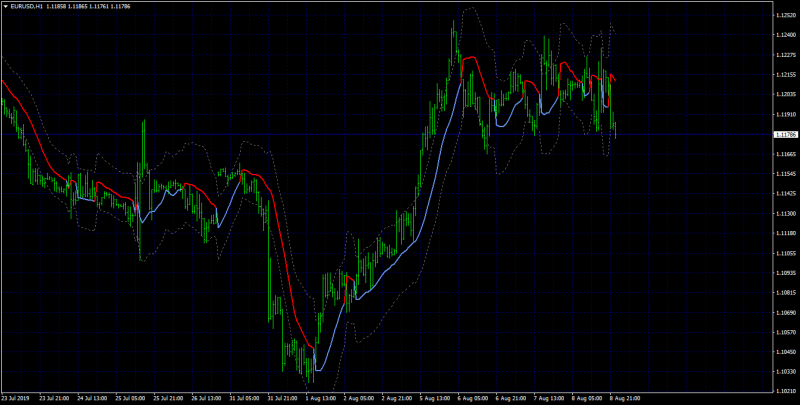
Task: Click the 1.10210 price axis label
Action: 785,391
